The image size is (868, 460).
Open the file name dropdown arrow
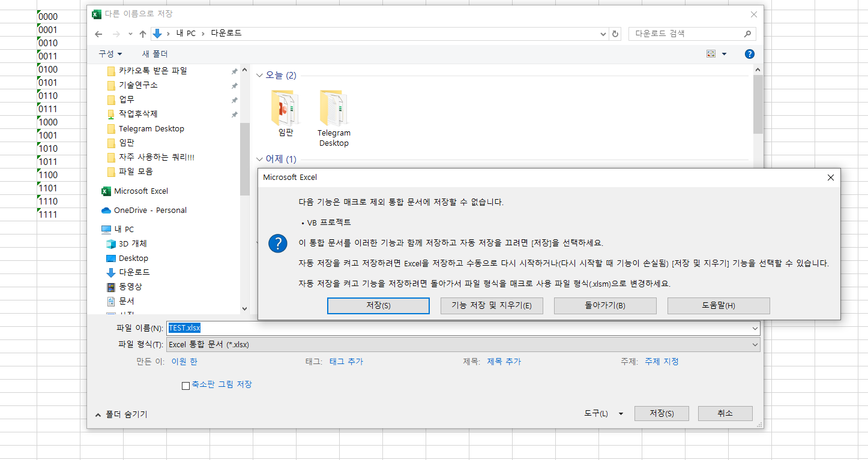coord(755,329)
